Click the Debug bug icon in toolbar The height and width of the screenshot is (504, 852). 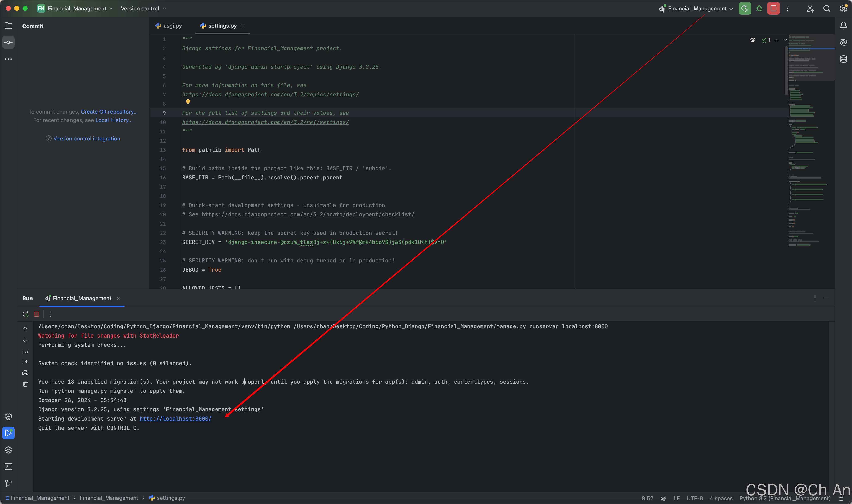[x=759, y=8]
